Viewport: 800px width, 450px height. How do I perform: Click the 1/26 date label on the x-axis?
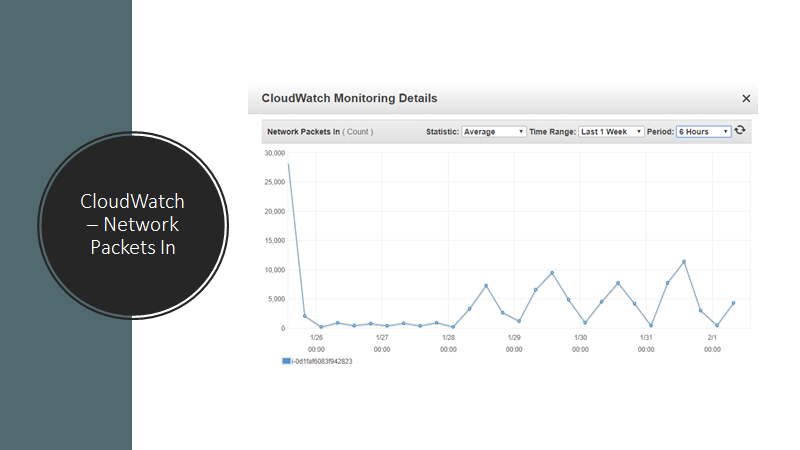click(x=316, y=337)
